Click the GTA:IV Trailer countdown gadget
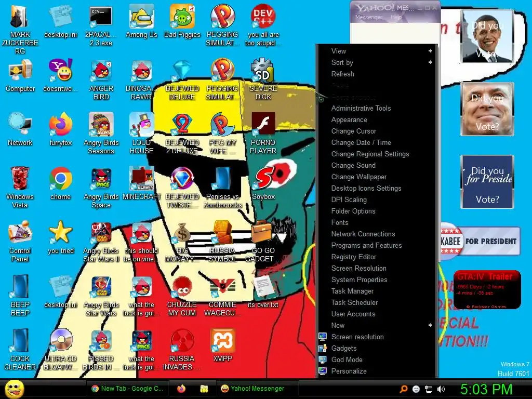 (x=487, y=289)
